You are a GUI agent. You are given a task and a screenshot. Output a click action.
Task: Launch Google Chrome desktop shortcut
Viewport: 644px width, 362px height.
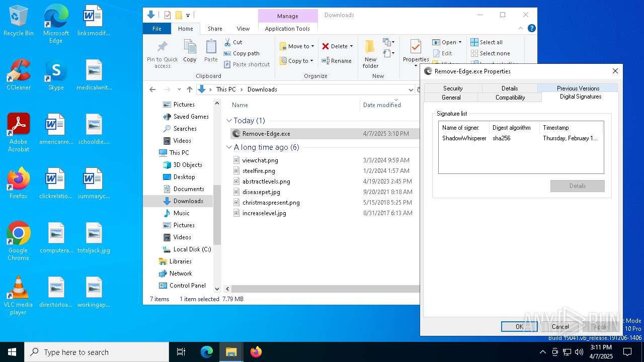pos(19,241)
